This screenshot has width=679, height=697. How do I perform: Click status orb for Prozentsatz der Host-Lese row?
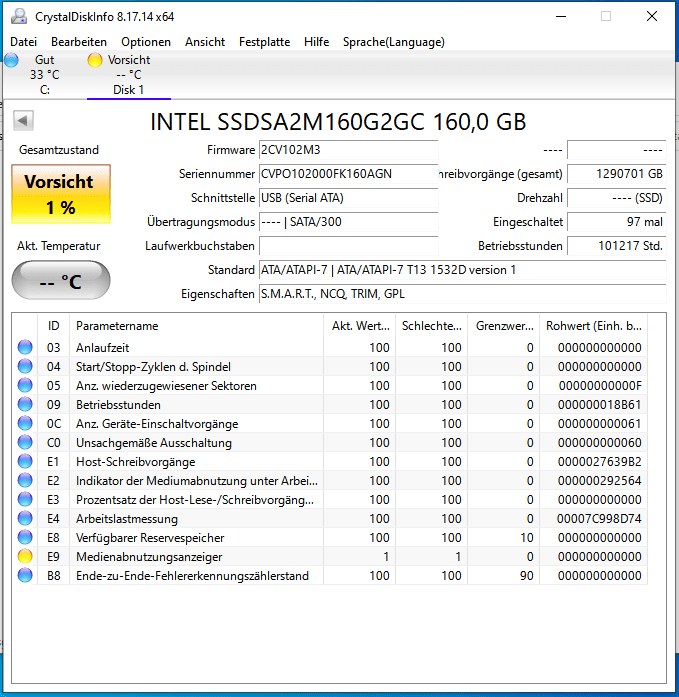pyautogui.click(x=25, y=500)
